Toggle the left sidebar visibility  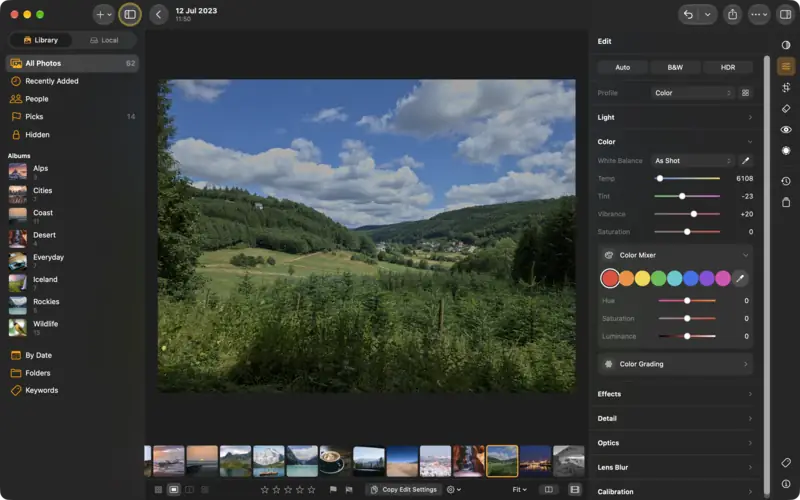130,15
